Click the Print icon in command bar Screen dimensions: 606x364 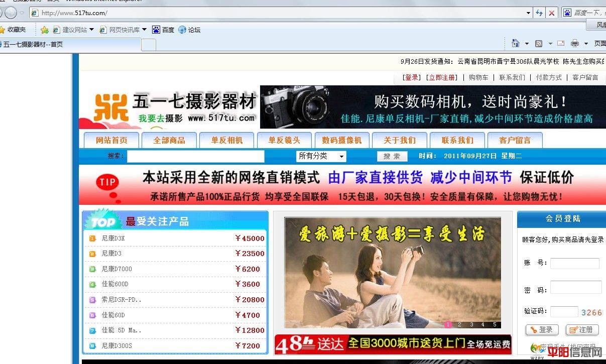pos(575,44)
